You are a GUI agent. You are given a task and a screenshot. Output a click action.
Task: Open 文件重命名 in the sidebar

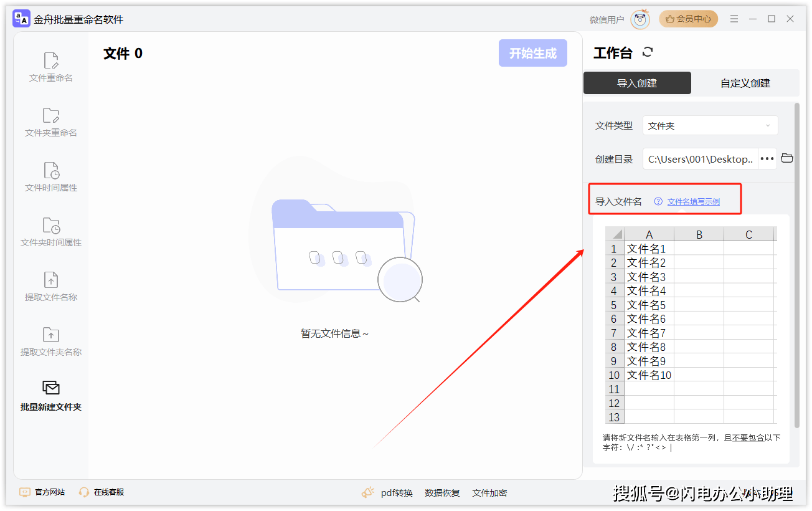pyautogui.click(x=51, y=67)
